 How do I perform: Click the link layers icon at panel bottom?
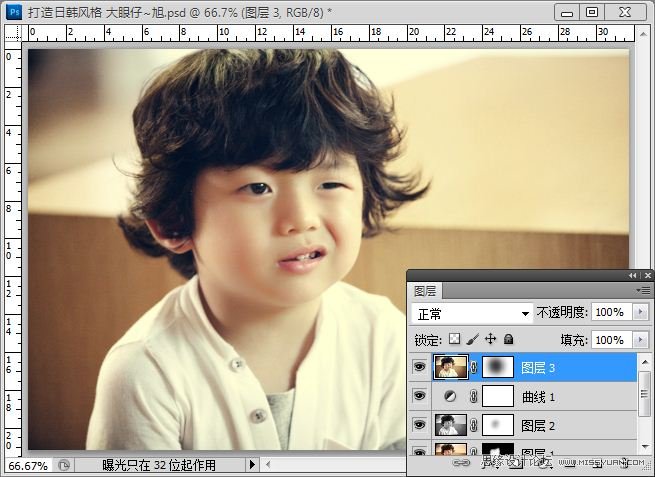pyautogui.click(x=461, y=462)
